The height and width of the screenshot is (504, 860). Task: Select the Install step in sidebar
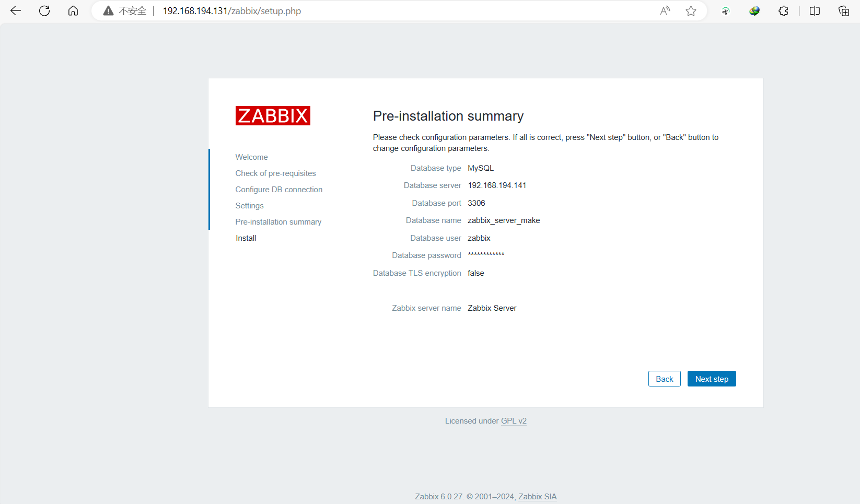tap(246, 238)
